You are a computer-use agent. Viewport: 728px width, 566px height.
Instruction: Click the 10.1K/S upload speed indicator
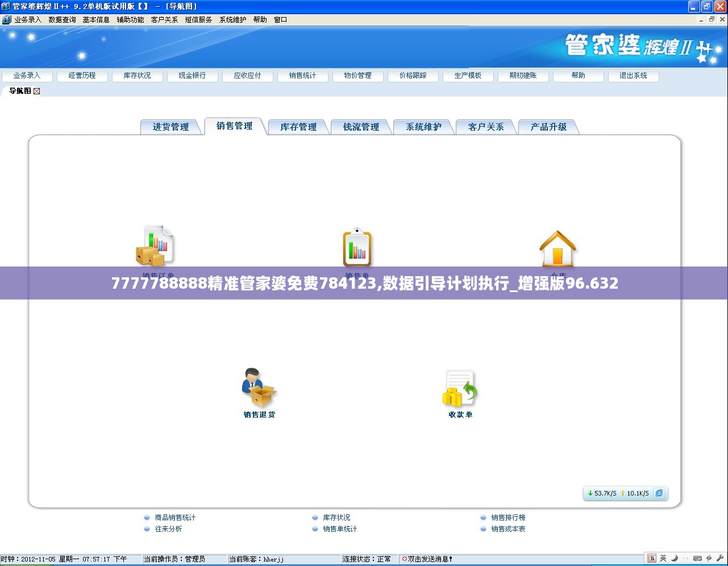pos(634,493)
